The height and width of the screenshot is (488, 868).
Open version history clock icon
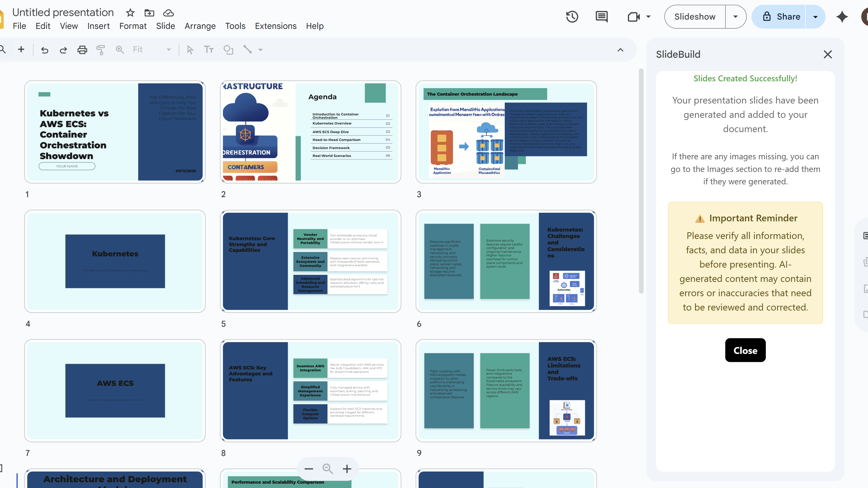572,16
